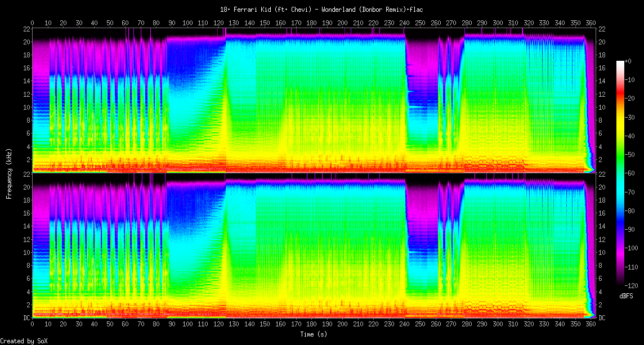Click the dBFS label below the color scale
This screenshot has width=644, height=345.
[627, 295]
